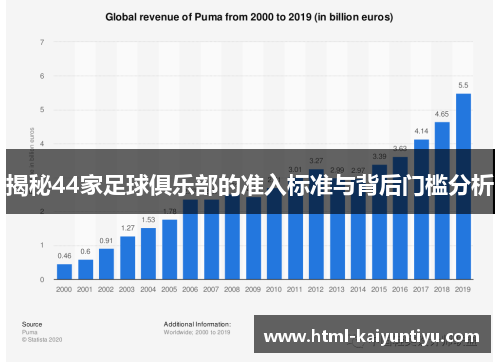Click the 2015 year axis label
Image resolution: width=500 pixels, height=362 pixels.
click(379, 289)
